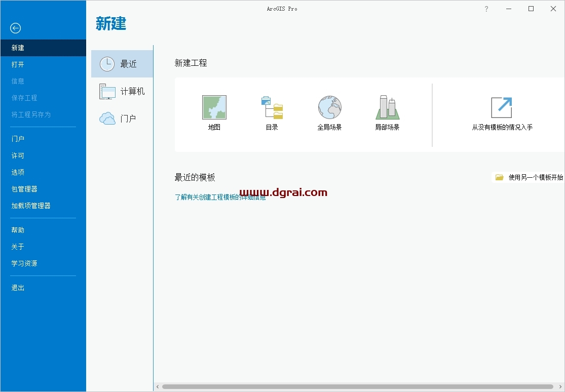565x392 pixels.
Task: Switch to the 最近 tab label
Action: coord(128,64)
